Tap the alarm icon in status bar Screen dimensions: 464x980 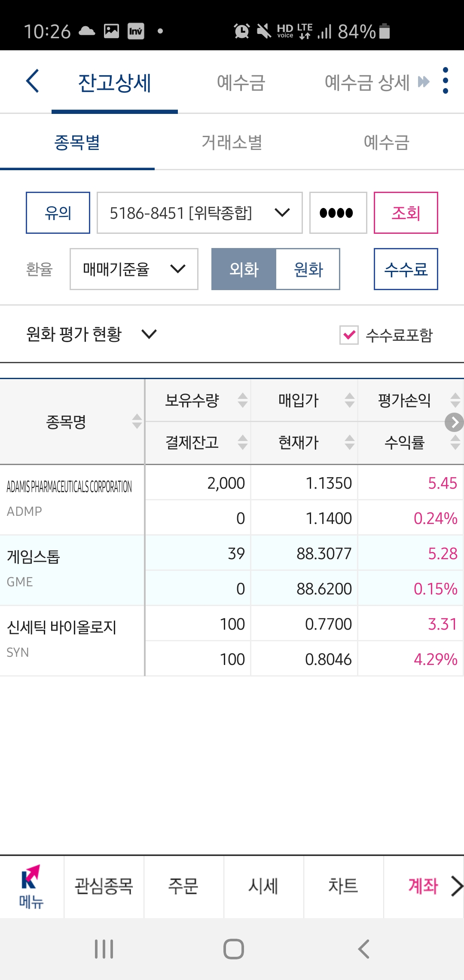click(241, 31)
